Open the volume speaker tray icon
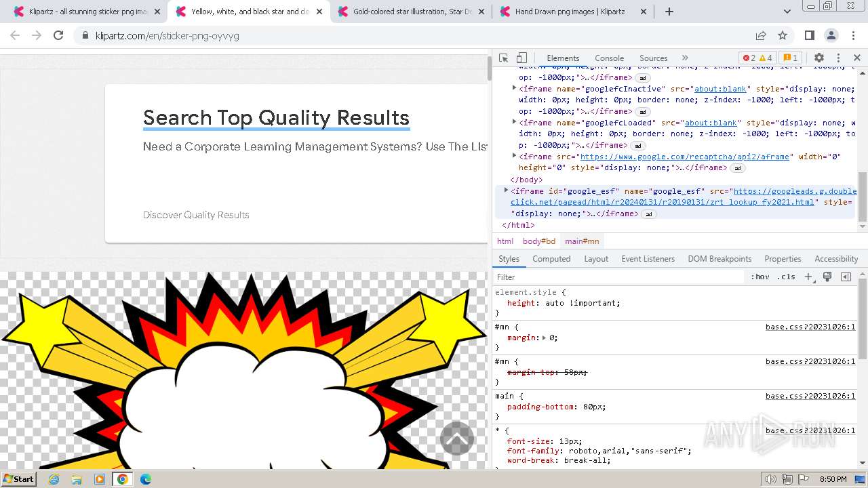Viewport: 868px width, 488px height. (772, 479)
